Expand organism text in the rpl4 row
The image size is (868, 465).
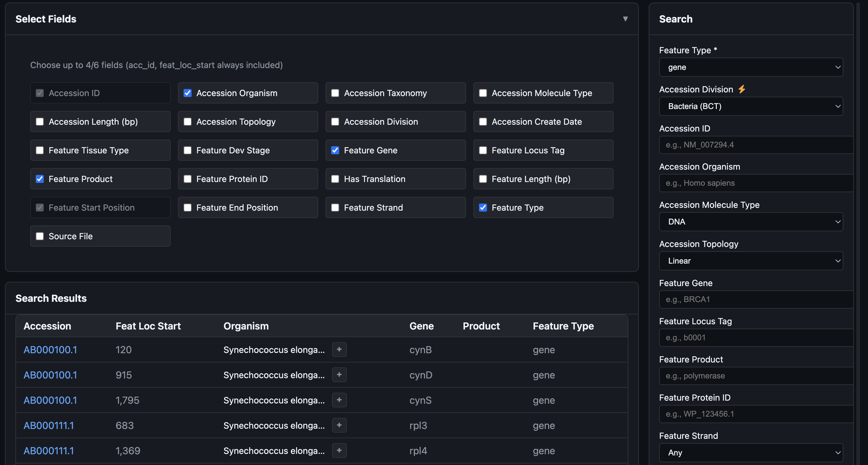(339, 451)
